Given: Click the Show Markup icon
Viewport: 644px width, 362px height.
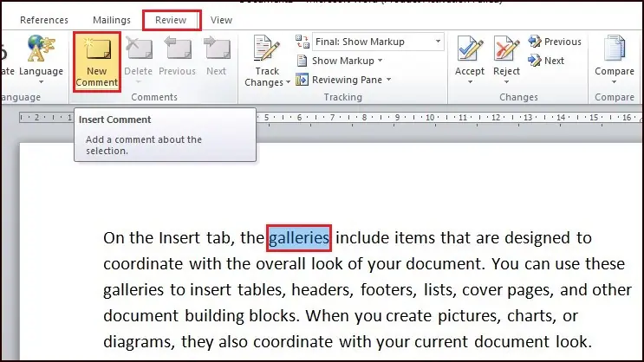Looking at the screenshot, I should coord(302,61).
